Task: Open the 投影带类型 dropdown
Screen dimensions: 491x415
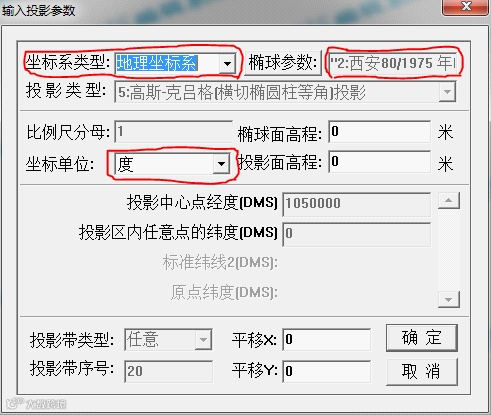Action: tap(168, 340)
